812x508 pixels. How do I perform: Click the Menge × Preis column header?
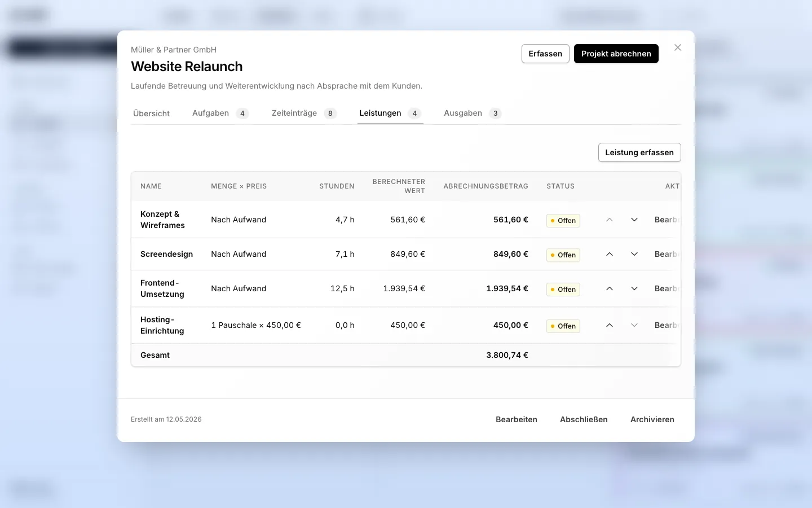click(x=239, y=186)
